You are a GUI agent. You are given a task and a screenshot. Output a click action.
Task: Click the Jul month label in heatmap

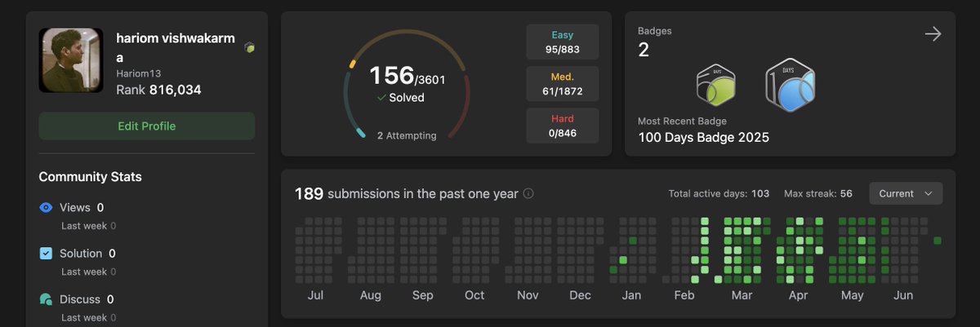point(315,295)
